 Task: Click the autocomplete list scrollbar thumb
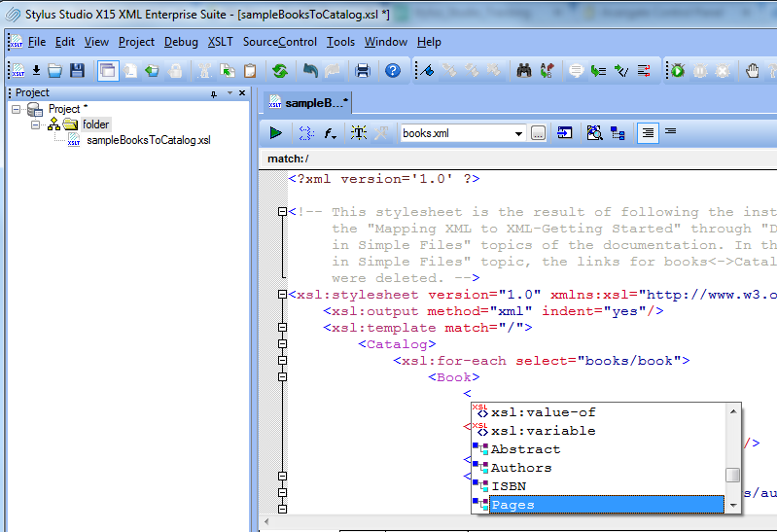point(732,475)
